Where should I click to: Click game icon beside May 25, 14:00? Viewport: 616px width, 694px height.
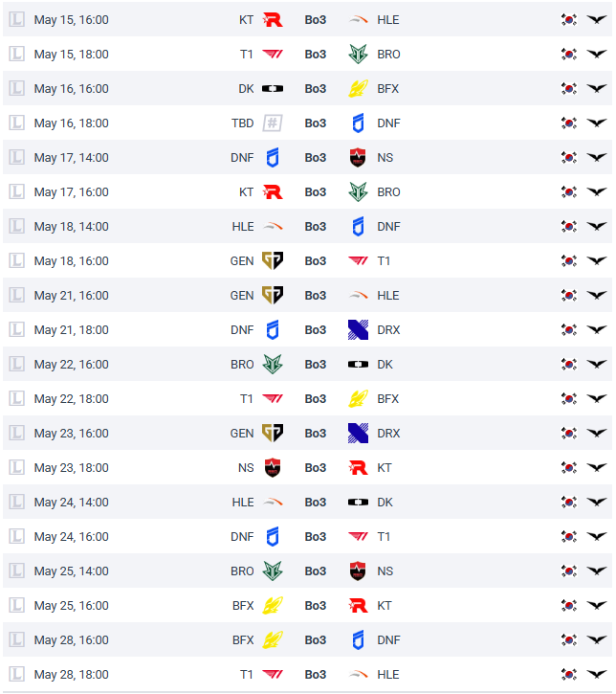16,571
